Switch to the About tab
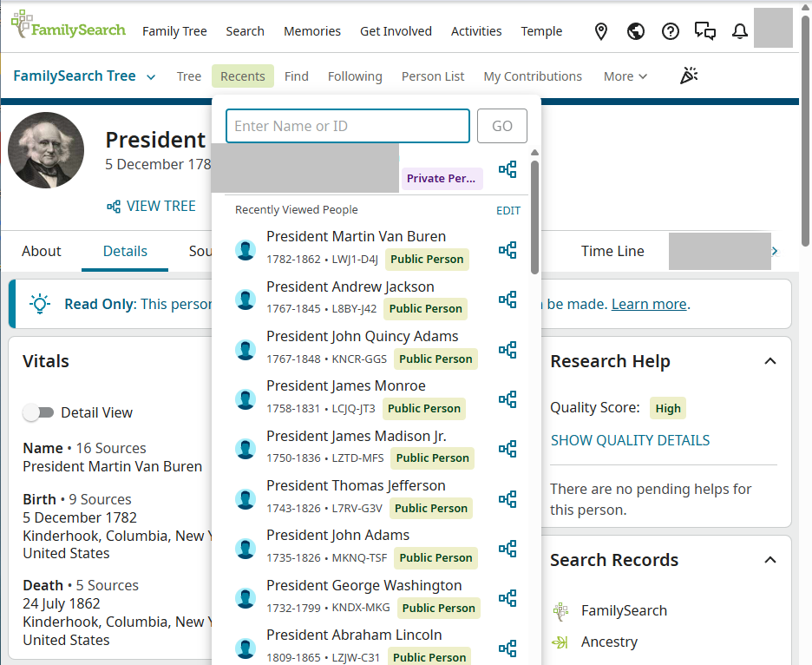 coord(42,252)
